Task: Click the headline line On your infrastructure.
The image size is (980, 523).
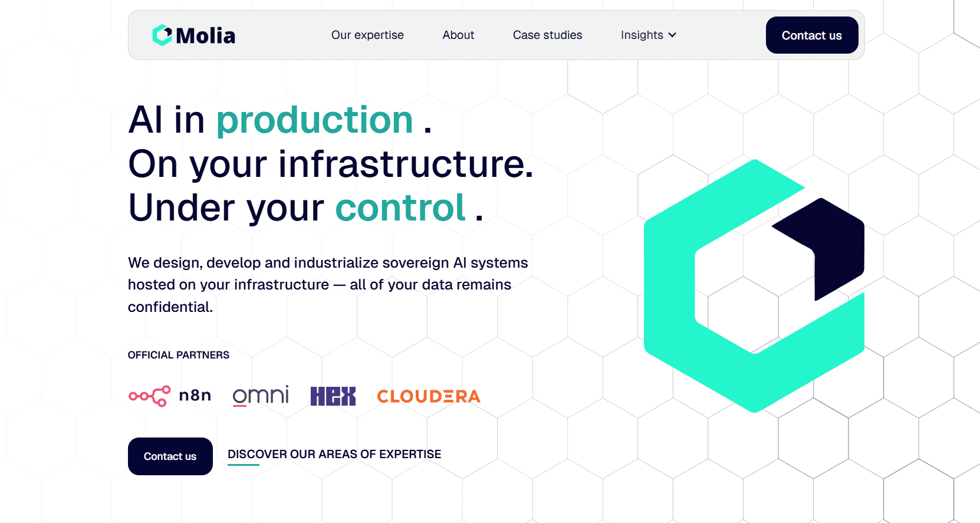Action: (x=331, y=164)
